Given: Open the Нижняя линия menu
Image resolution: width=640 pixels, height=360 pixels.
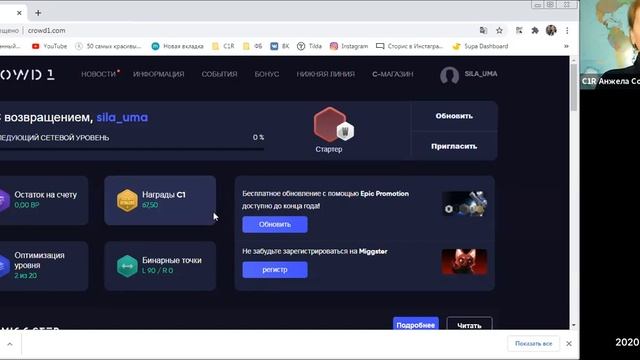Looking at the screenshot, I should 325,74.
